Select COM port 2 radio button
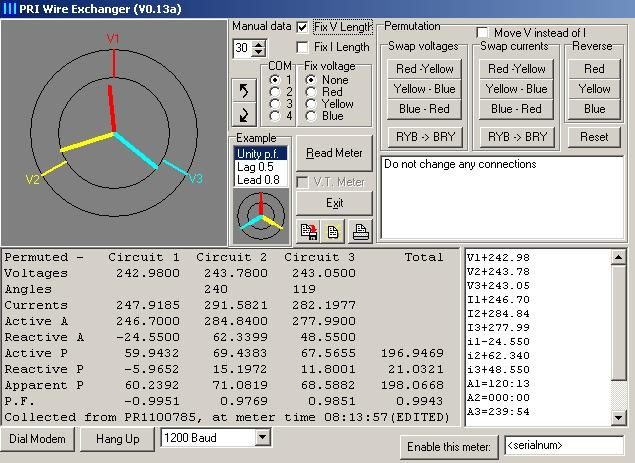 275,91
